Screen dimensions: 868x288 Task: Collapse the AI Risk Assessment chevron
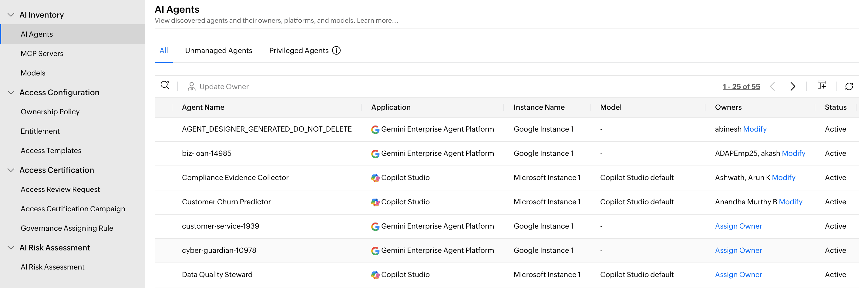[11, 248]
